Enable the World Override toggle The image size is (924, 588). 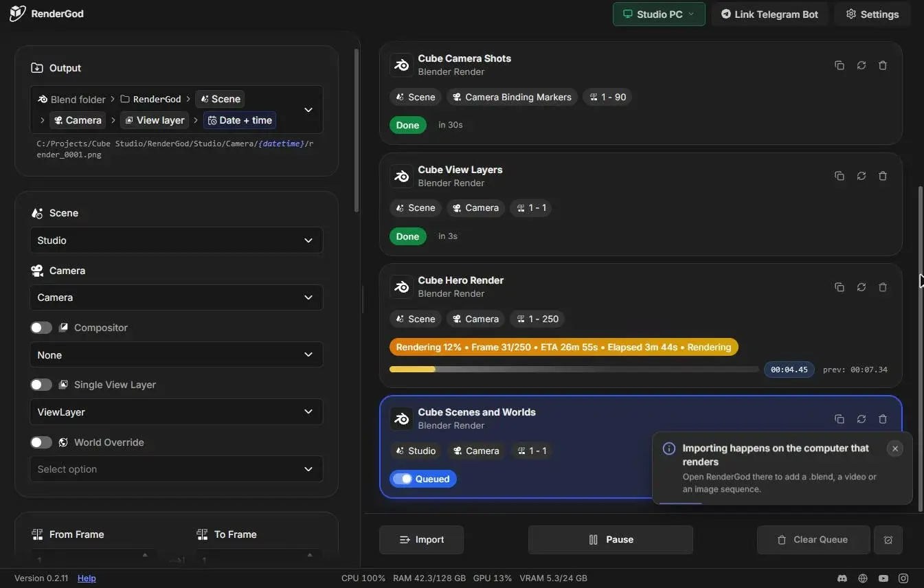point(41,442)
